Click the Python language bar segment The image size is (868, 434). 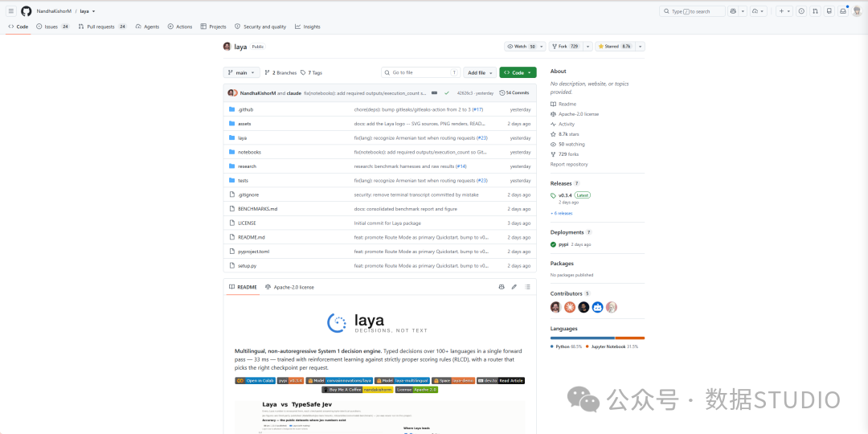[x=583, y=338]
